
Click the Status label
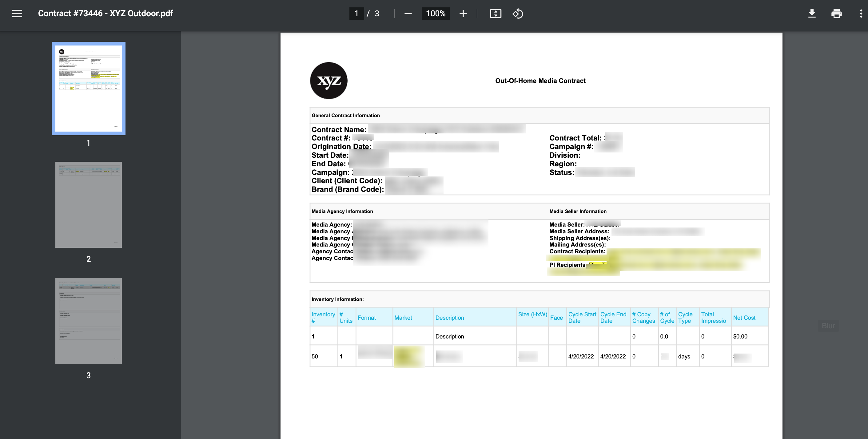coord(561,172)
